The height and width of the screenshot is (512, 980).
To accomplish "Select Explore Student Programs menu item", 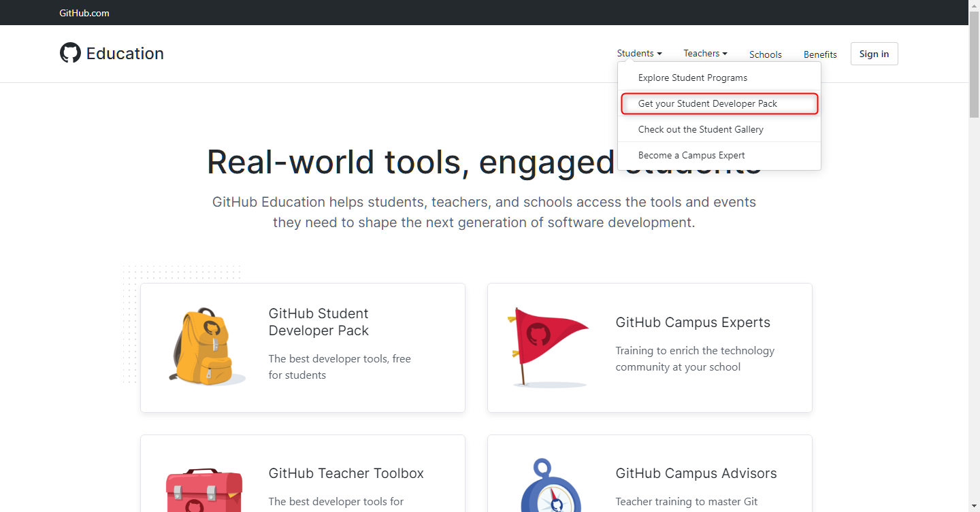I will click(719, 78).
